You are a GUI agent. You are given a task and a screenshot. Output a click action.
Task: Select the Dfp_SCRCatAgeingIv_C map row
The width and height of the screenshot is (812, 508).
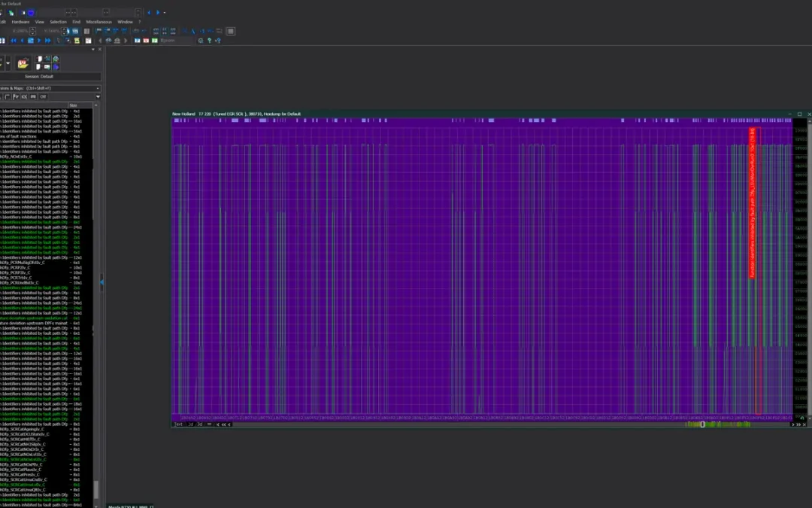point(39,429)
